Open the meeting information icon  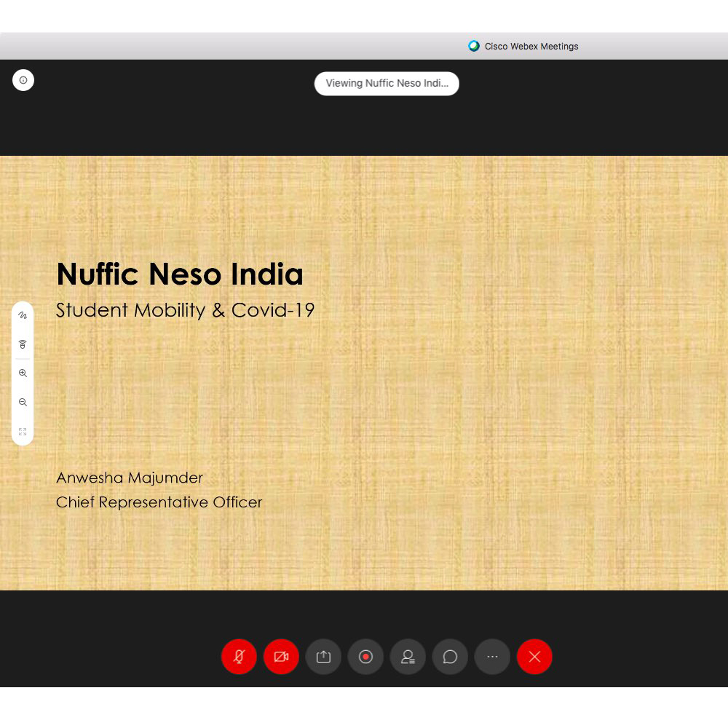[23, 80]
